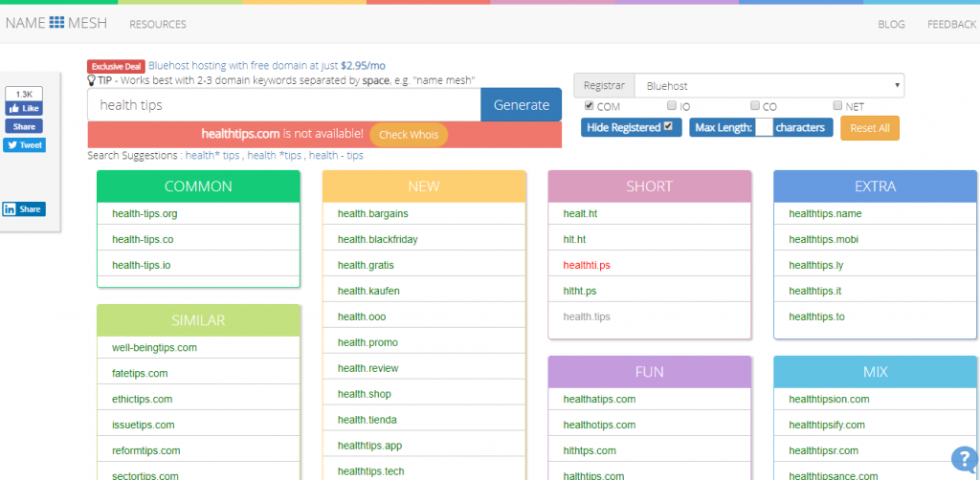Click the Name Mesh logo

point(56,23)
